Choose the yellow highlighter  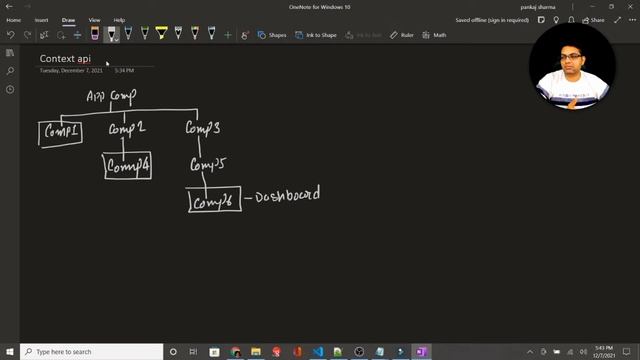[x=162, y=33]
